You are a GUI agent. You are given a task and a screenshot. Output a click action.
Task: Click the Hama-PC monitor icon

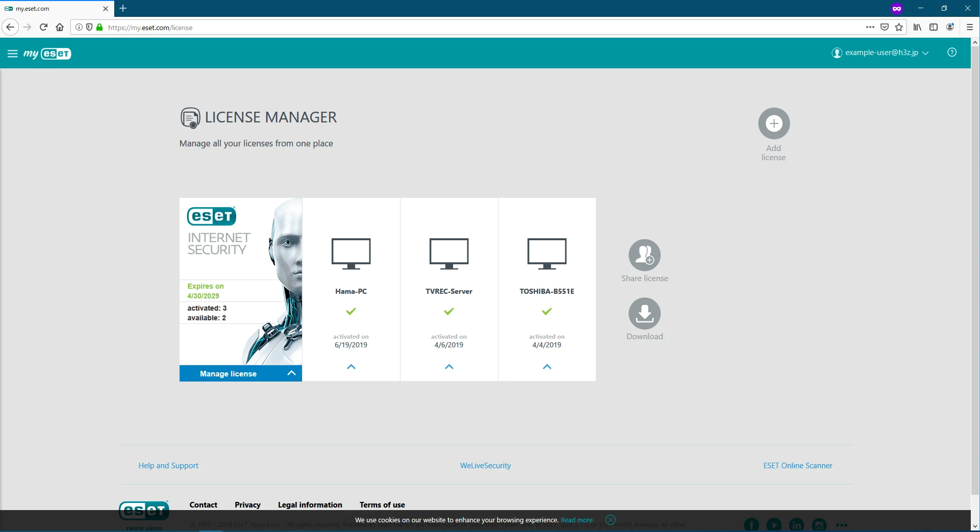[351, 254]
